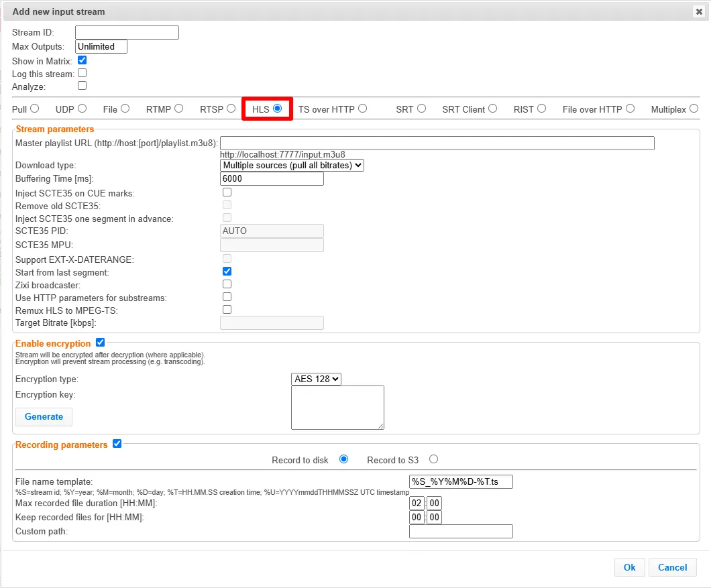Click the Max recorded duration minutes field
Image resolution: width=711 pixels, height=588 pixels.
tap(435, 504)
